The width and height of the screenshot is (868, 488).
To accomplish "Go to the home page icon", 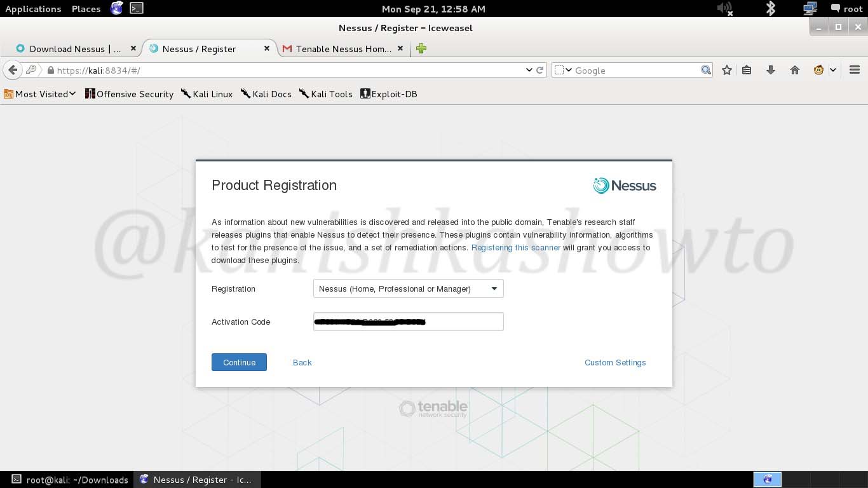I will pos(795,70).
